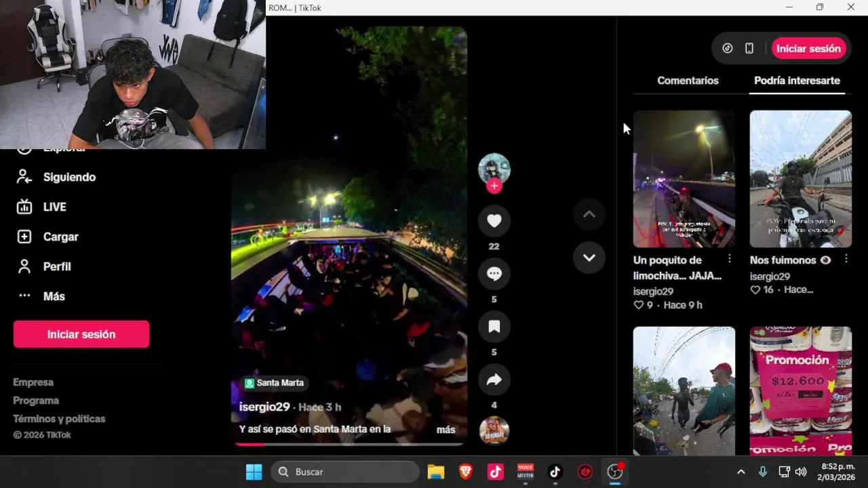Image resolution: width=868 pixels, height=488 pixels.
Task: Go to the previous video with up chevron
Action: point(589,214)
